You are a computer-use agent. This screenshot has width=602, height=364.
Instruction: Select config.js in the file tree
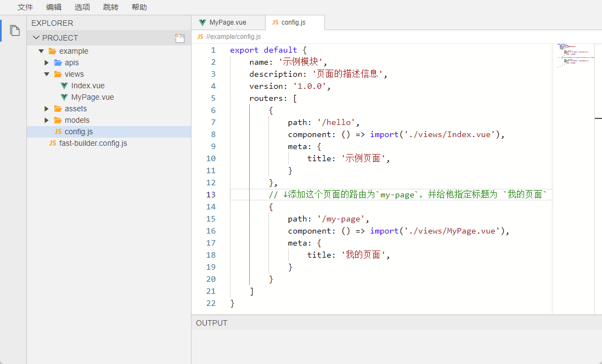tap(78, 132)
